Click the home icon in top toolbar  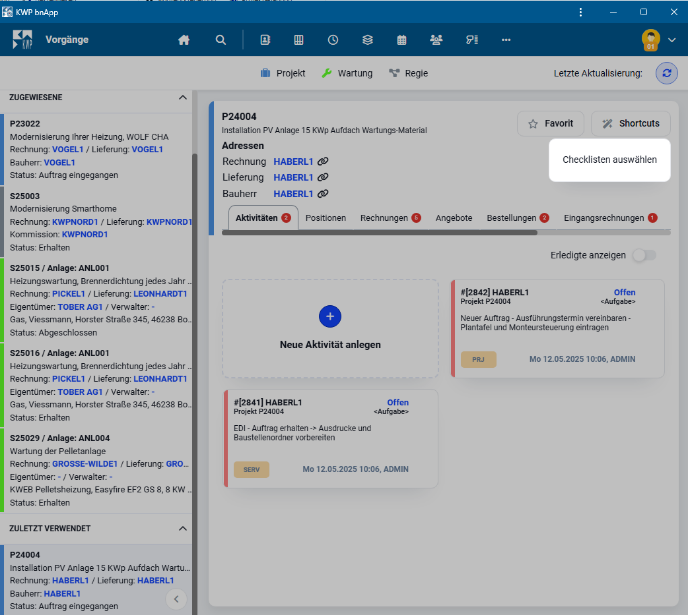pyautogui.click(x=183, y=40)
